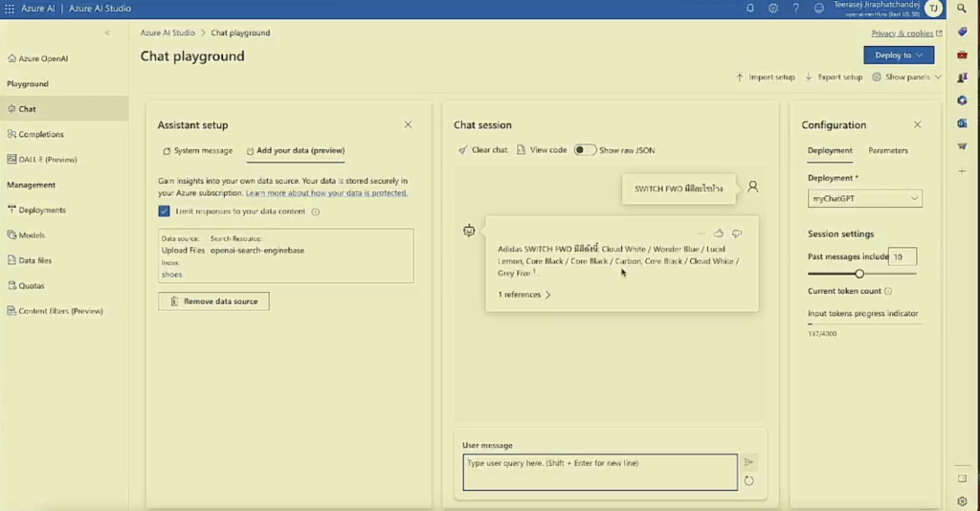This screenshot has width=980, height=511.
Task: Click the user avatar icon in chat
Action: click(x=752, y=187)
